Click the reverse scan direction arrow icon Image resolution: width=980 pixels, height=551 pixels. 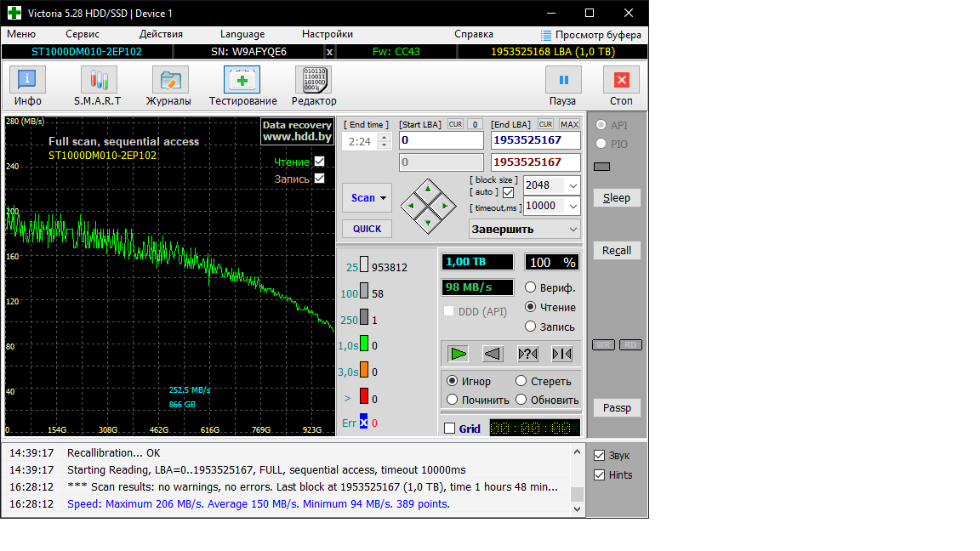493,355
